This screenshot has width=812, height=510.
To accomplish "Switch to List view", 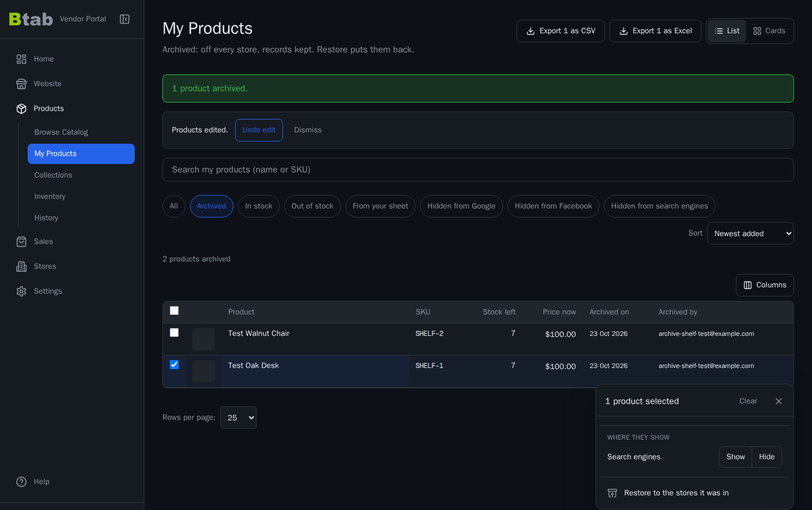I will click(x=727, y=31).
